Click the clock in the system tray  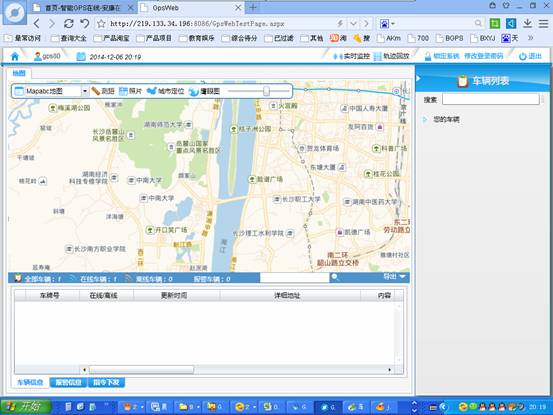pos(537,407)
